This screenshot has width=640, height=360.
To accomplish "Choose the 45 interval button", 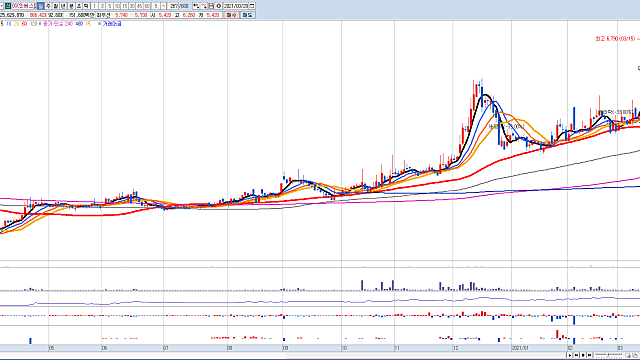I will point(140,6).
